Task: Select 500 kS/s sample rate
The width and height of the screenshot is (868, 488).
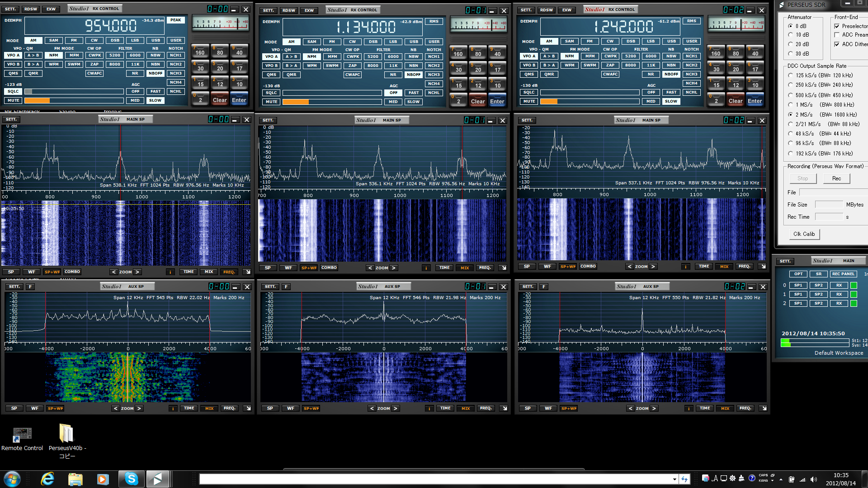Action: coord(791,95)
